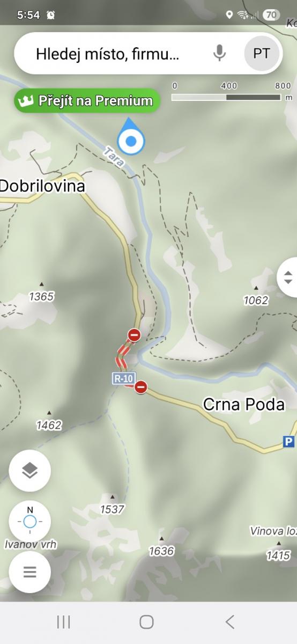
Task: Select the Dobrilovina place label
Action: coord(42,186)
